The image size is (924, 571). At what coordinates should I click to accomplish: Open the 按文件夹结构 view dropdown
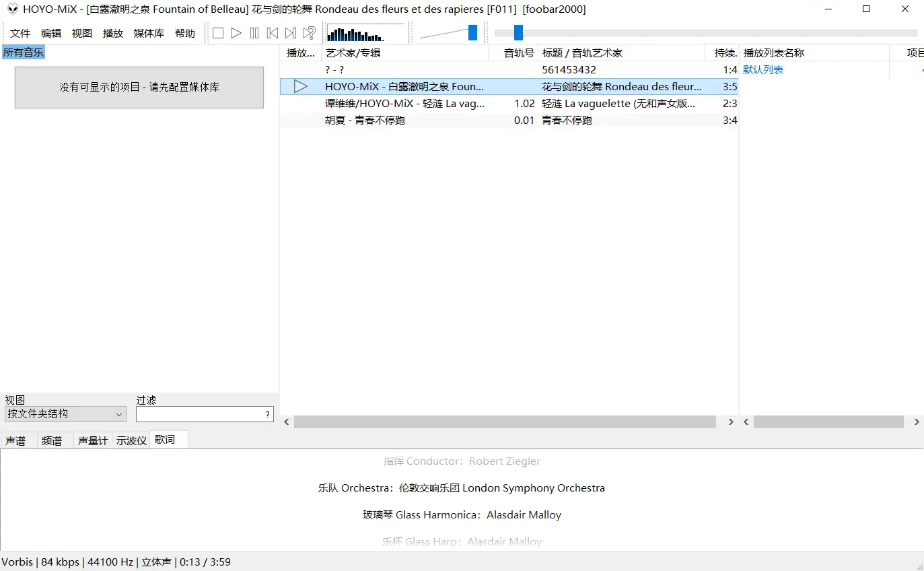pos(65,413)
